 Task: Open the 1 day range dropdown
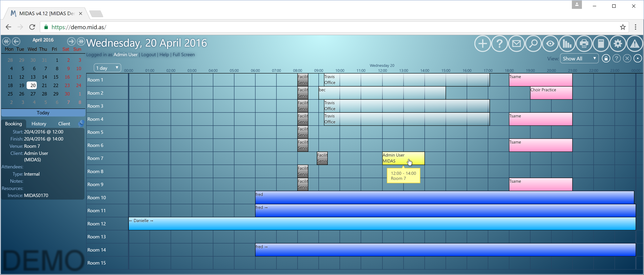tap(107, 68)
